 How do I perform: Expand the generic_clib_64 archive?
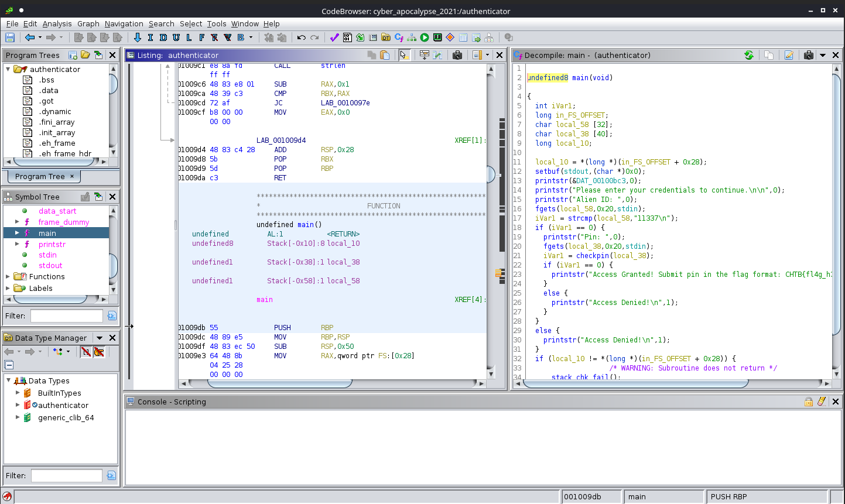pyautogui.click(x=18, y=417)
